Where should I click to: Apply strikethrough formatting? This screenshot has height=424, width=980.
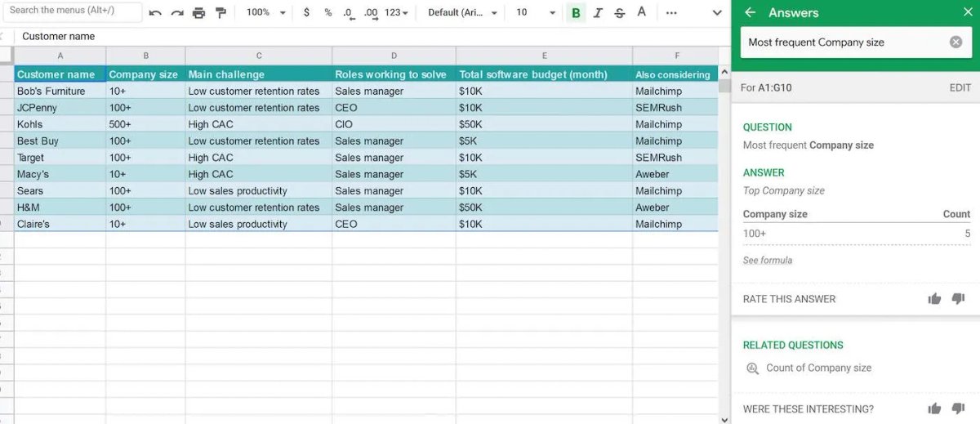tap(620, 13)
